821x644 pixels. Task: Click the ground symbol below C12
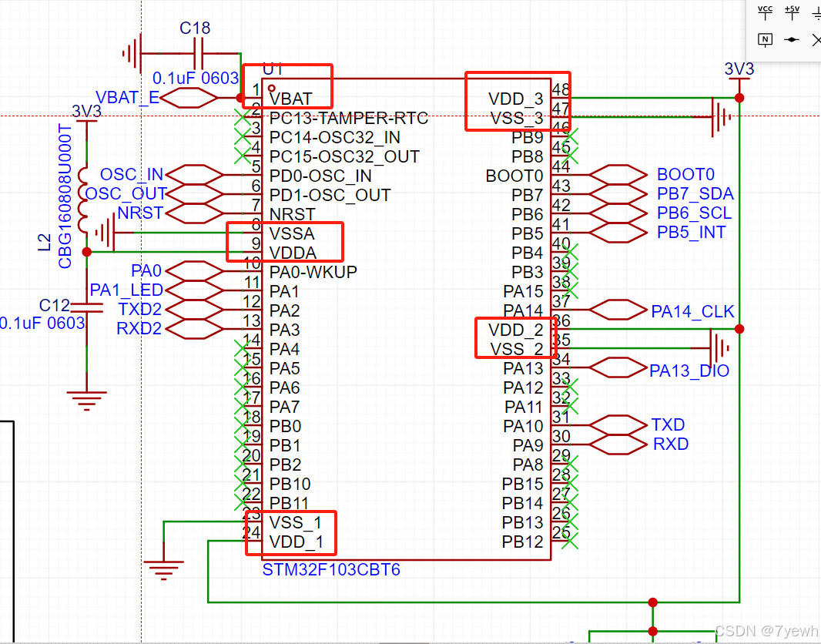click(87, 401)
